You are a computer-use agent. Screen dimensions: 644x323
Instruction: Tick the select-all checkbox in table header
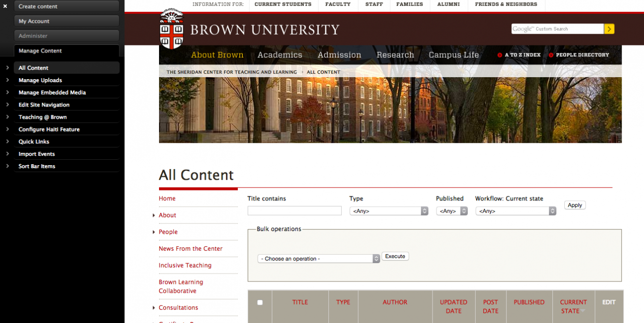click(260, 302)
